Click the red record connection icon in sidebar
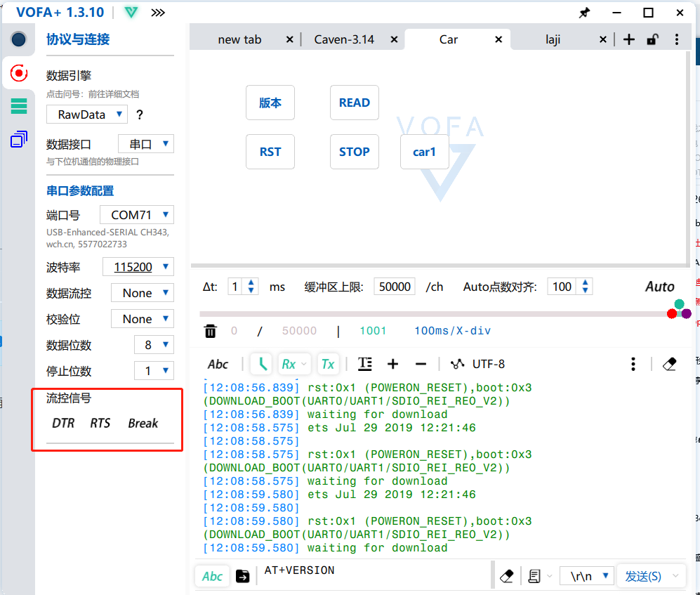 click(x=19, y=72)
